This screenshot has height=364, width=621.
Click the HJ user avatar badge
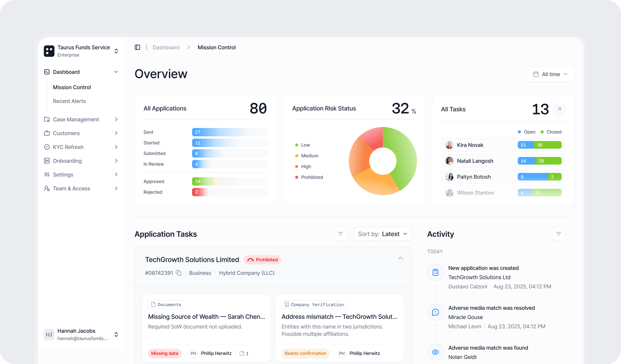[x=49, y=334]
